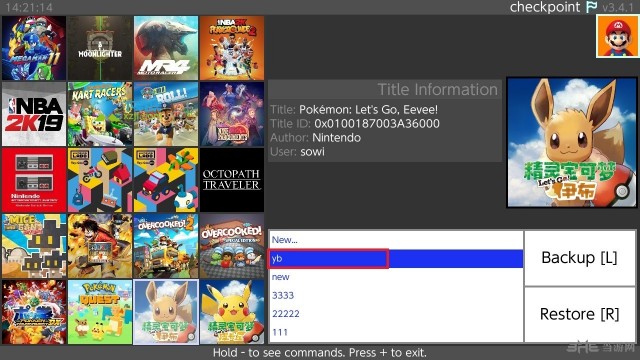Select the Let's Go Pikachu icon
The width and height of the screenshot is (640, 360).
coord(232,312)
